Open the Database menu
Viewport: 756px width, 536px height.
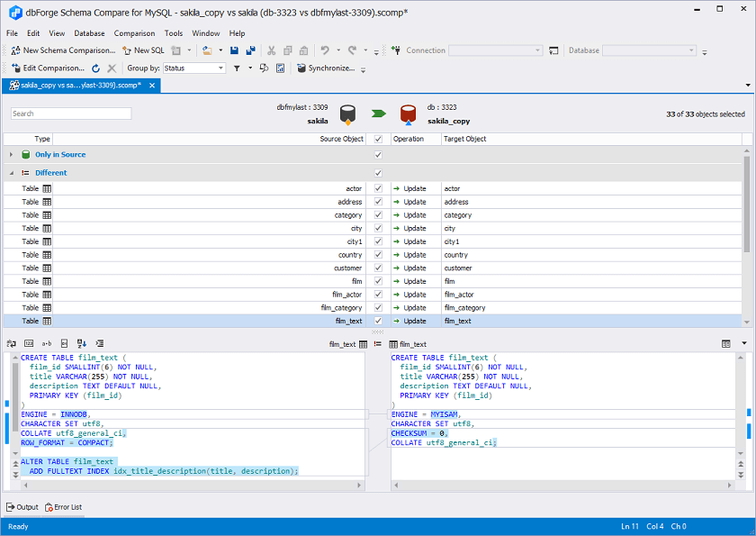(x=89, y=33)
